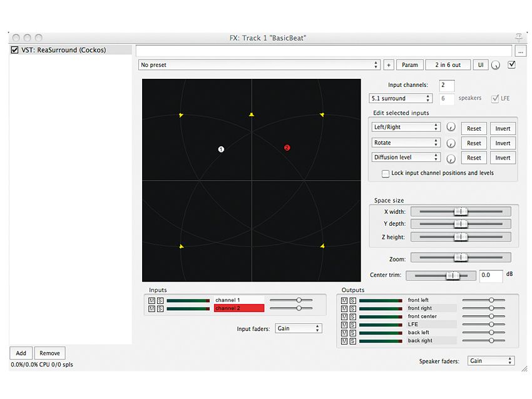Select input channel 1 marker in surround field
This screenshot has height=399, width=532.
[221, 149]
